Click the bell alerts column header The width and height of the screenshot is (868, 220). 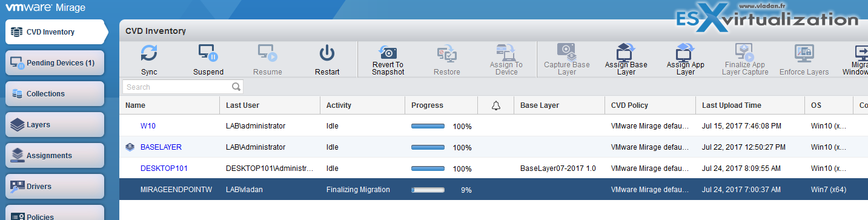pos(496,105)
